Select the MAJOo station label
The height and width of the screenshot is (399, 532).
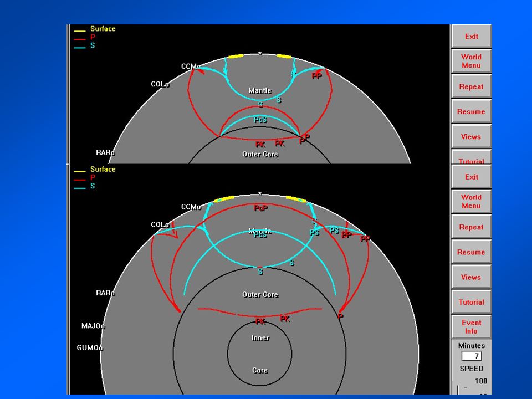(x=93, y=326)
